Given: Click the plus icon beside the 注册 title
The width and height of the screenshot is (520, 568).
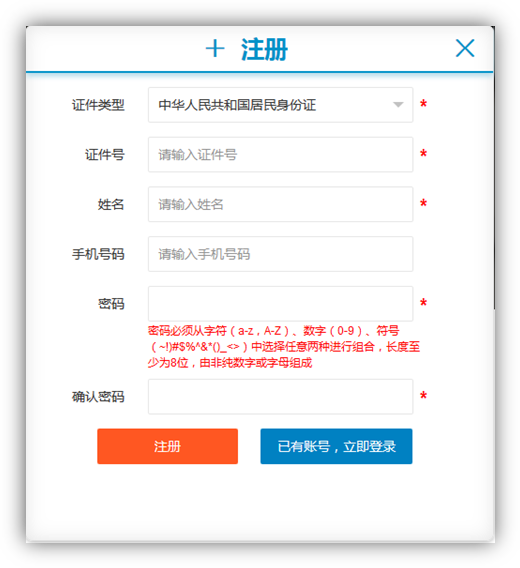Looking at the screenshot, I should coord(215,49).
